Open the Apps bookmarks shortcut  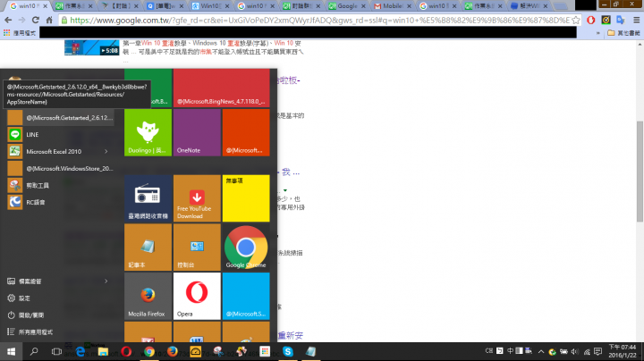pos(20,33)
